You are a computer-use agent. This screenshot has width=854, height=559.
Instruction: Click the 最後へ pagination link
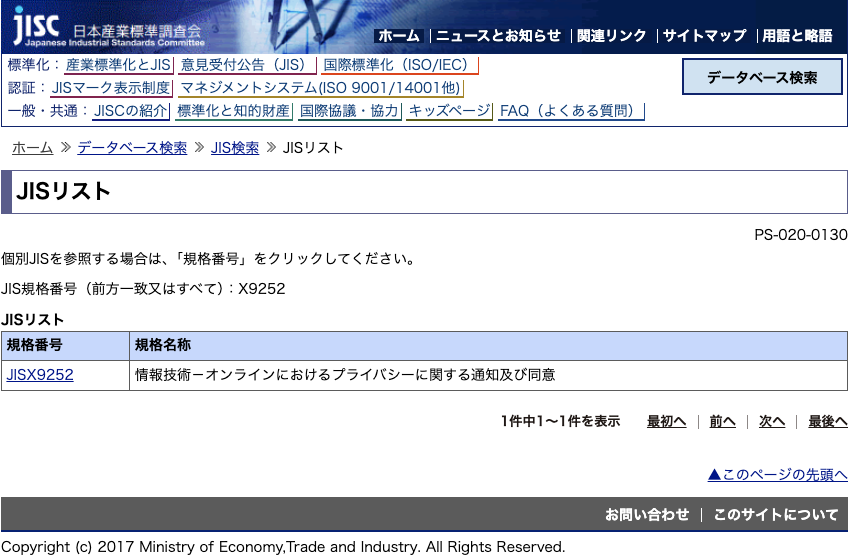[x=828, y=421]
